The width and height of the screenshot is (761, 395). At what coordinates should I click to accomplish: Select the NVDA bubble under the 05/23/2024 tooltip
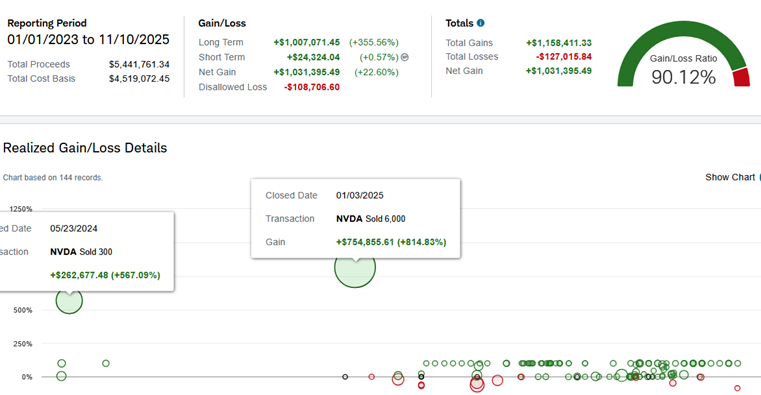[69, 300]
